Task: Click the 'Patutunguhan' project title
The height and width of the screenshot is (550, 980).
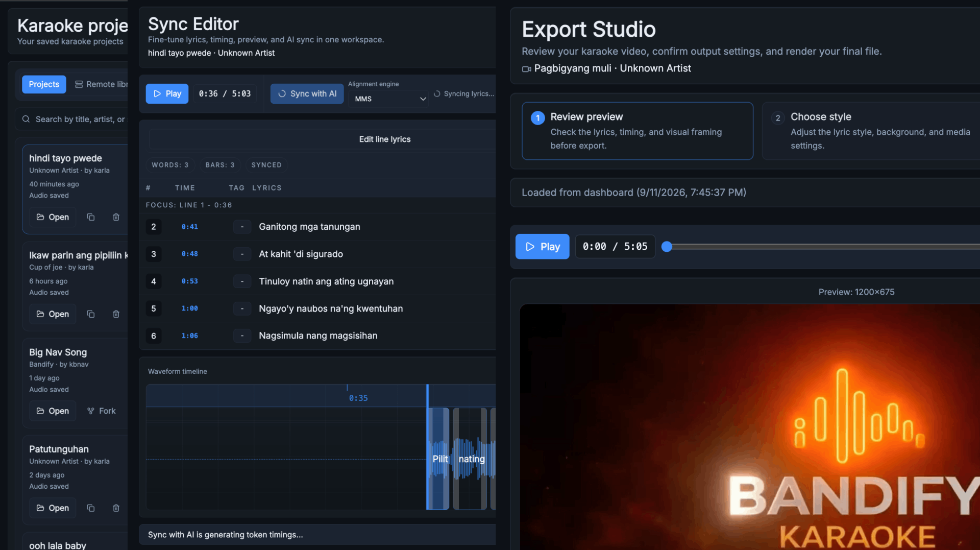Action: 59,449
